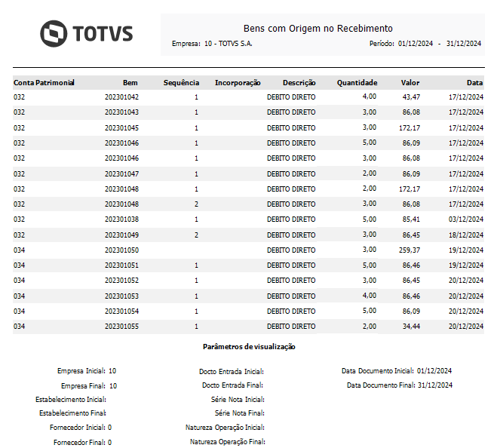
Task: Select asset number 202301050
Action: click(121, 250)
